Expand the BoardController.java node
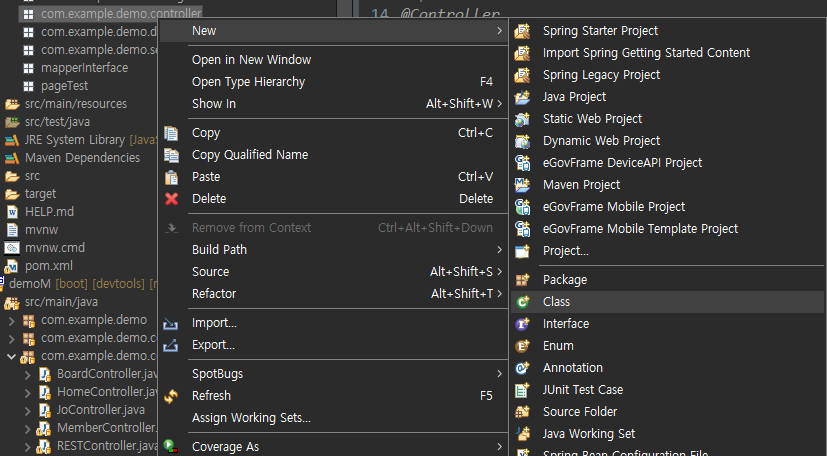 coord(27,375)
